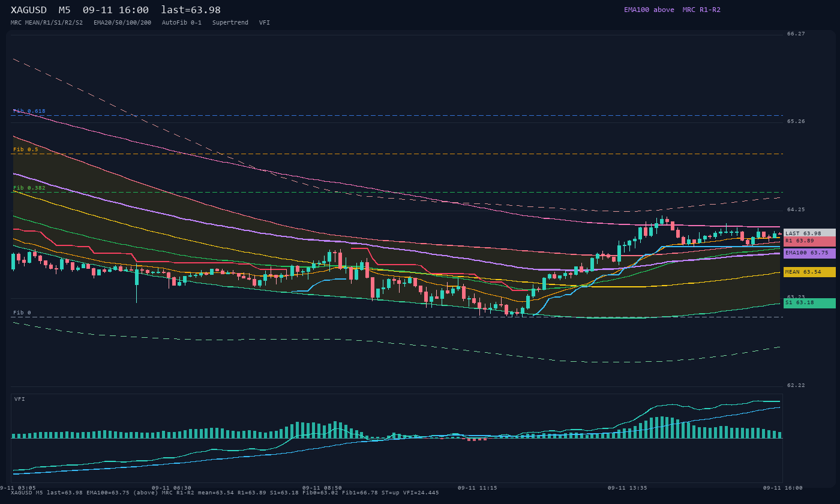This screenshot has height=504, width=840.
Task: Select the 09-11 13:35 time label
Action: coord(628,488)
